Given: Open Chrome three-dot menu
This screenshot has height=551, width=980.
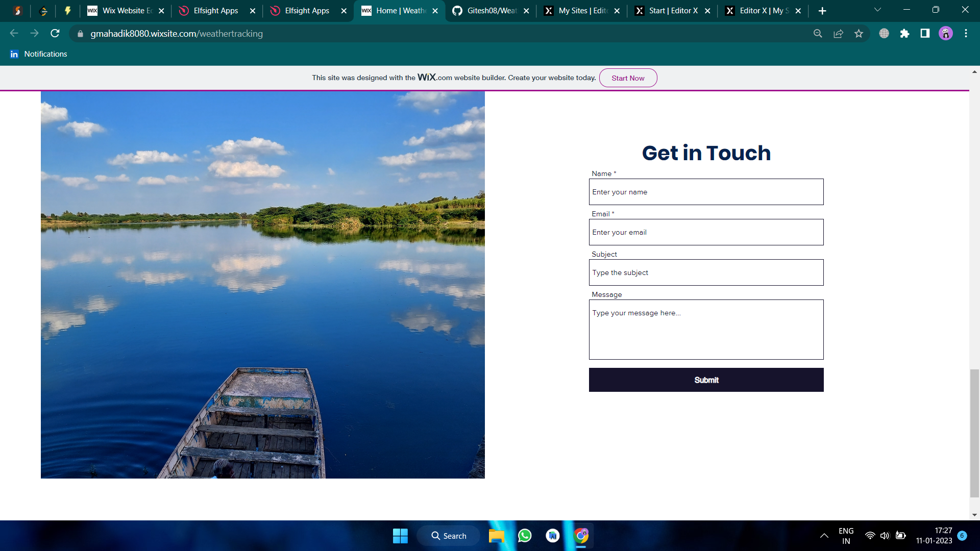Looking at the screenshot, I should point(966,34).
